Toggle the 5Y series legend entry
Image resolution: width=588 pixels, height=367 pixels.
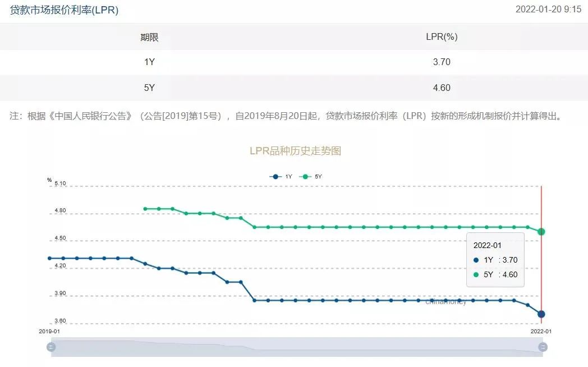[x=310, y=177]
